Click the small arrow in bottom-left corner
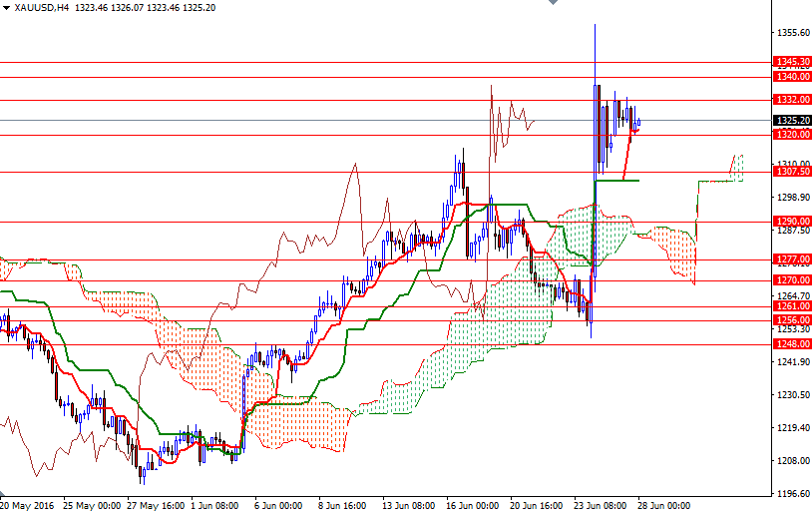The height and width of the screenshot is (513, 812). click(4, 495)
